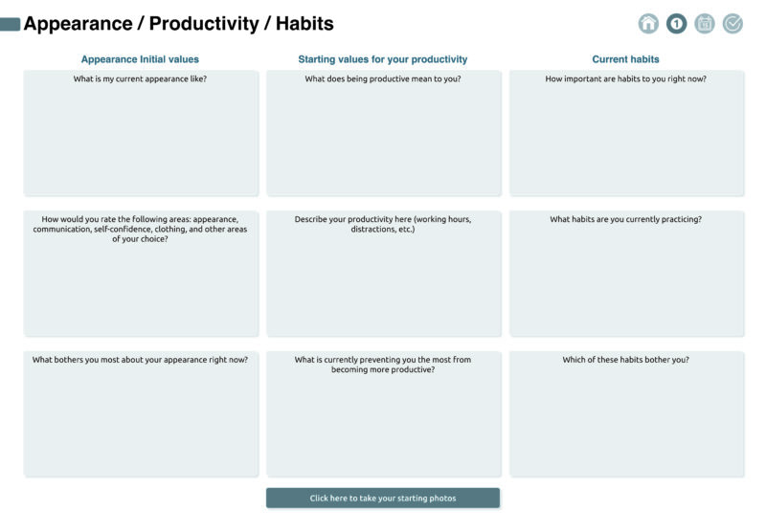This screenshot has width=766, height=532.
Task: Select the 'What habits are you currently practicing?' box
Action: click(x=626, y=277)
